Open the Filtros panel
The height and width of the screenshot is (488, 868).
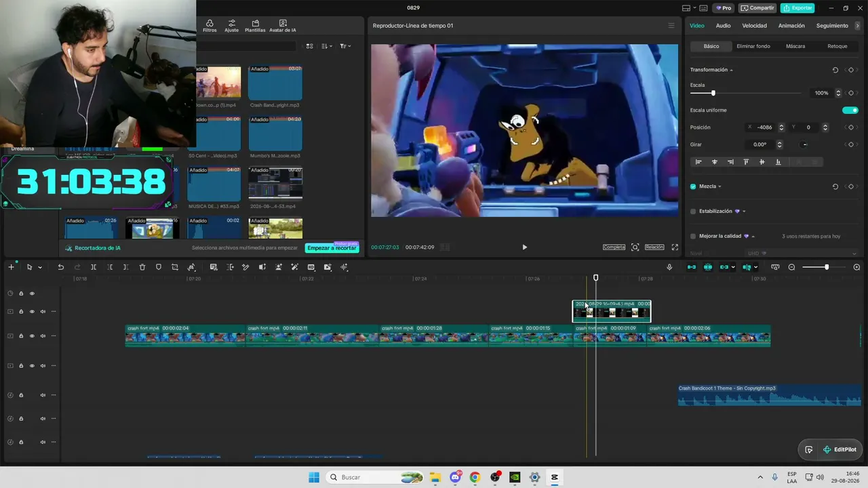point(210,26)
